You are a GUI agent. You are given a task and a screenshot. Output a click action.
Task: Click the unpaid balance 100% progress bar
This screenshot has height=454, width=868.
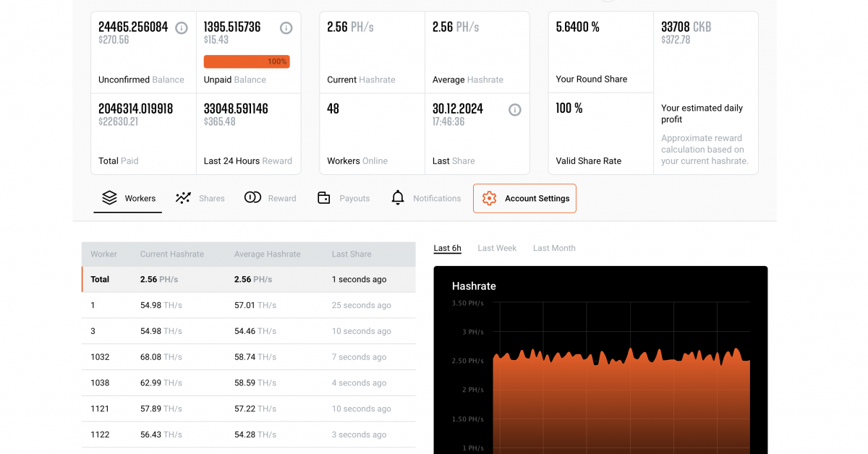click(x=247, y=62)
